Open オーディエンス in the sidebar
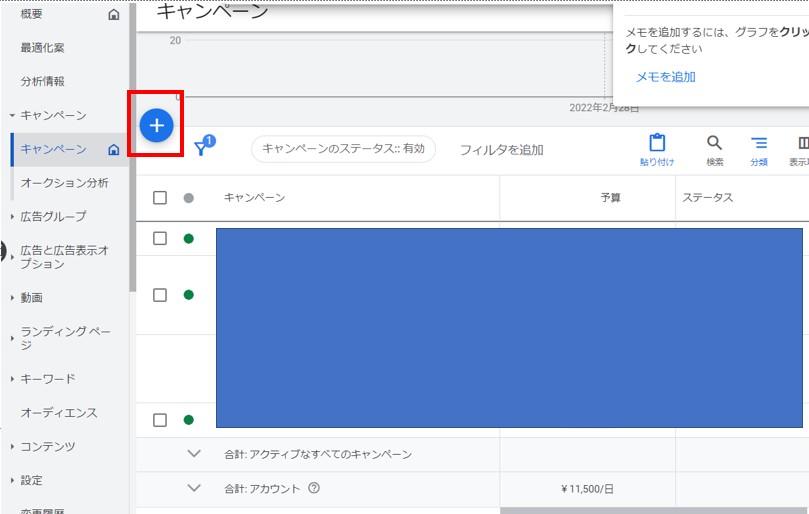Screen dimensions: 809x514 click(x=59, y=413)
